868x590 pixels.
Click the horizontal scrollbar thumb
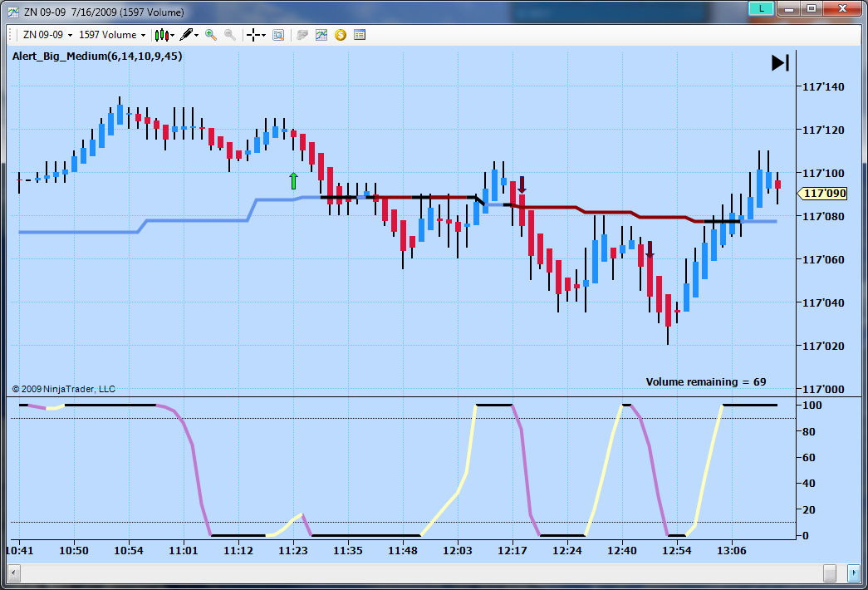click(x=830, y=573)
